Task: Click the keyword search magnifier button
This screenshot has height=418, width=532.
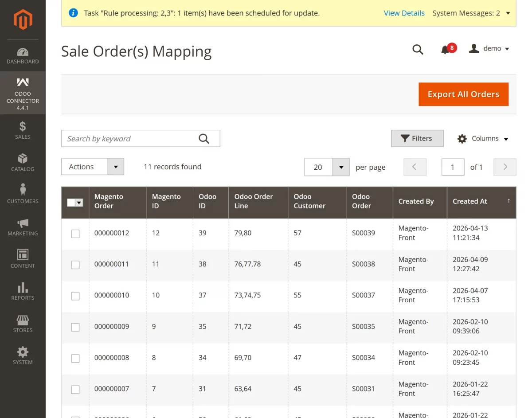Action: 204,139
